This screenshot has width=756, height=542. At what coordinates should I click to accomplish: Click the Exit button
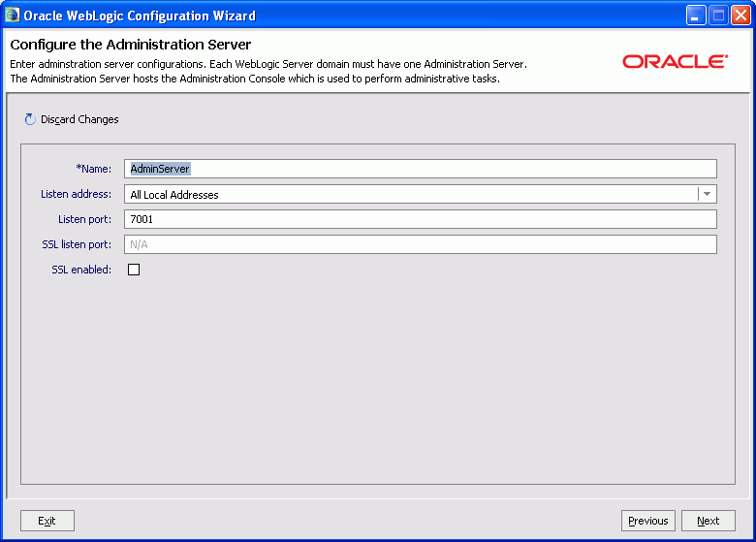click(x=47, y=521)
